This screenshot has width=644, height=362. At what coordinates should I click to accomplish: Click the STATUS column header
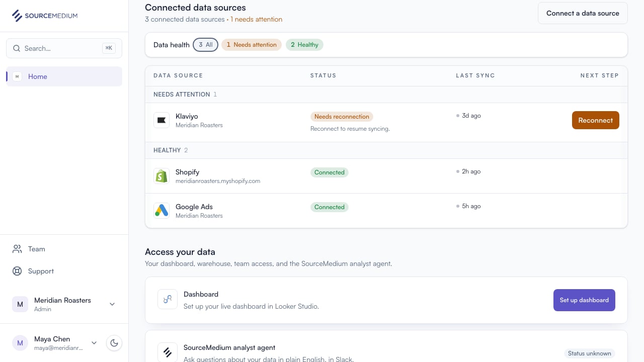[323, 75]
